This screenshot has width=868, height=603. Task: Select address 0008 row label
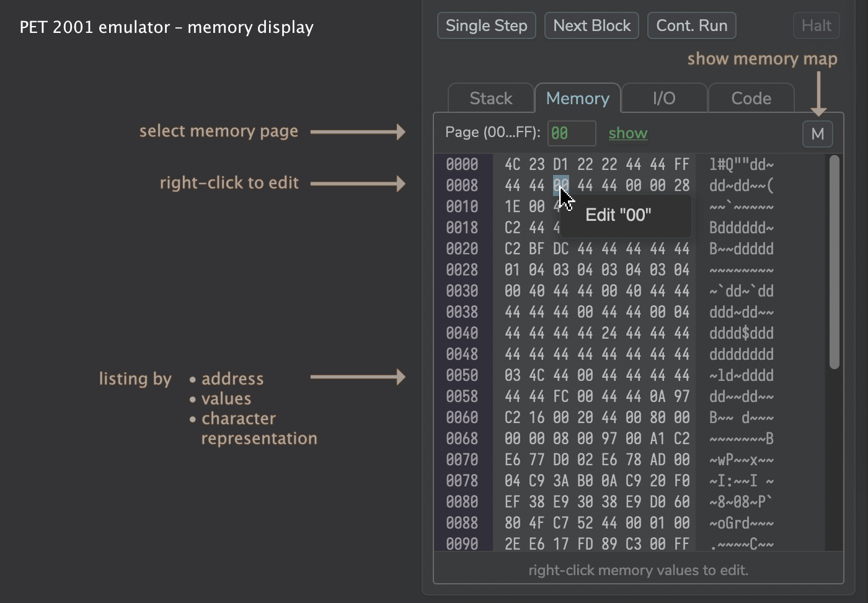pyautogui.click(x=462, y=185)
